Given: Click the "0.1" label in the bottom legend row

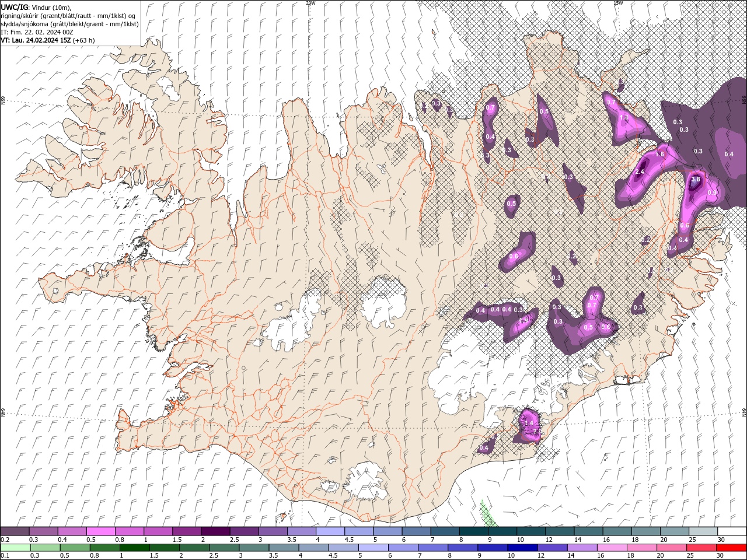Looking at the screenshot, I should coord(5,556).
